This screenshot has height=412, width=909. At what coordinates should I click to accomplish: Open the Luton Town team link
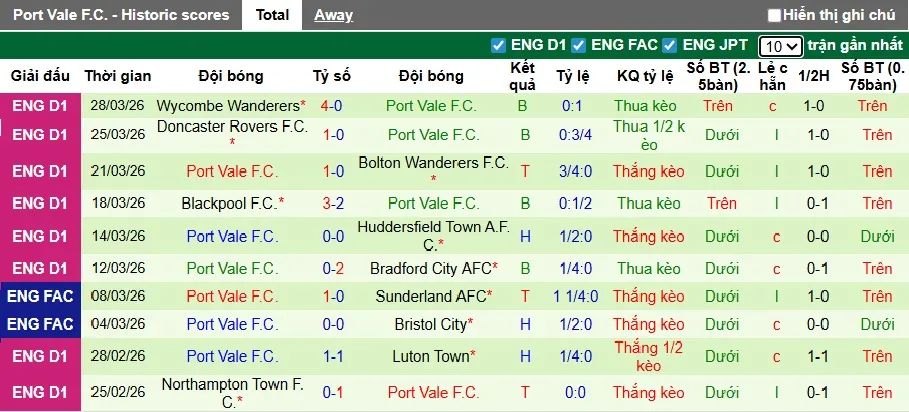tap(431, 356)
